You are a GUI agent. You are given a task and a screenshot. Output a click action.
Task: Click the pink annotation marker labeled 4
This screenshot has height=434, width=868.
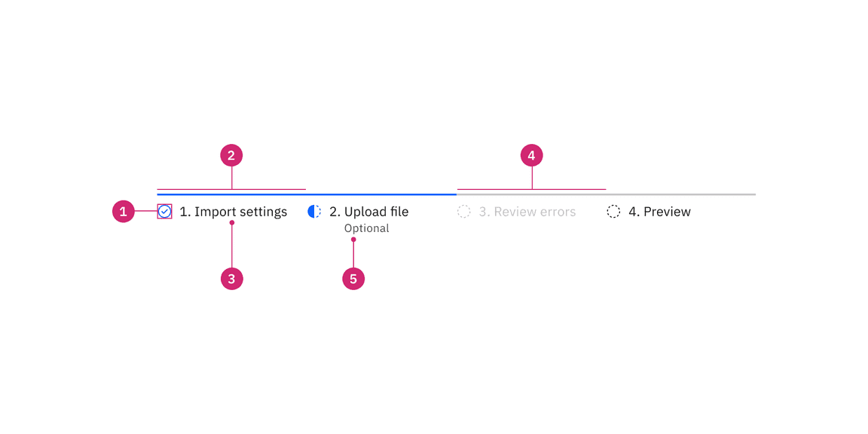532,155
